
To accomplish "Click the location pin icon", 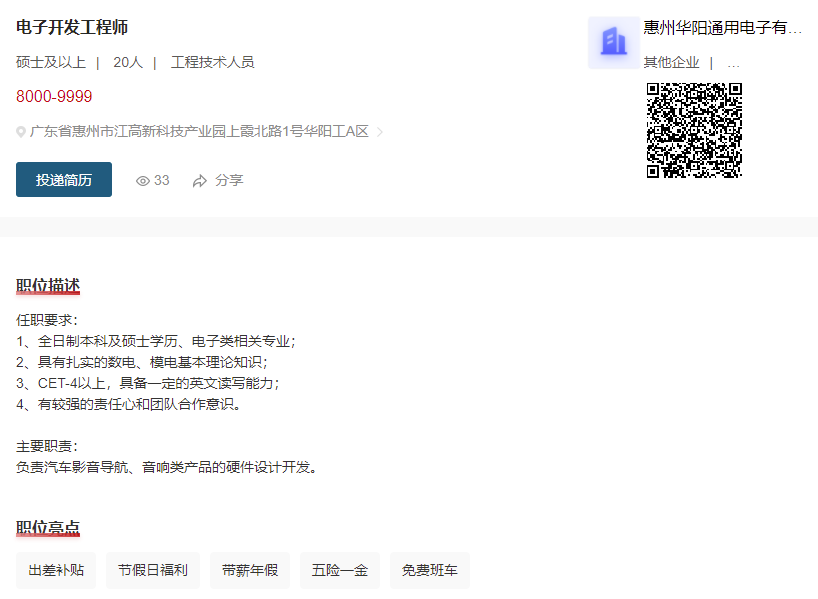I will (21, 132).
